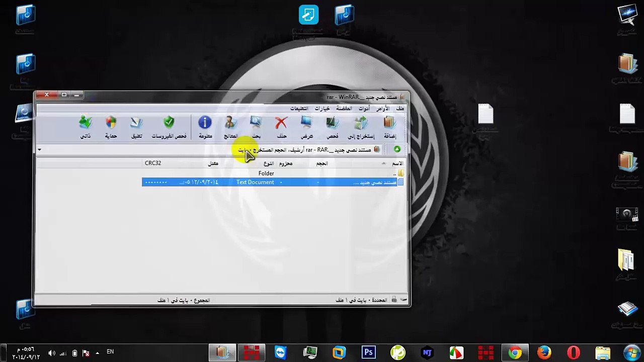Open TeamViewer from the taskbar
The height and width of the screenshot is (362, 644).
[x=280, y=352]
